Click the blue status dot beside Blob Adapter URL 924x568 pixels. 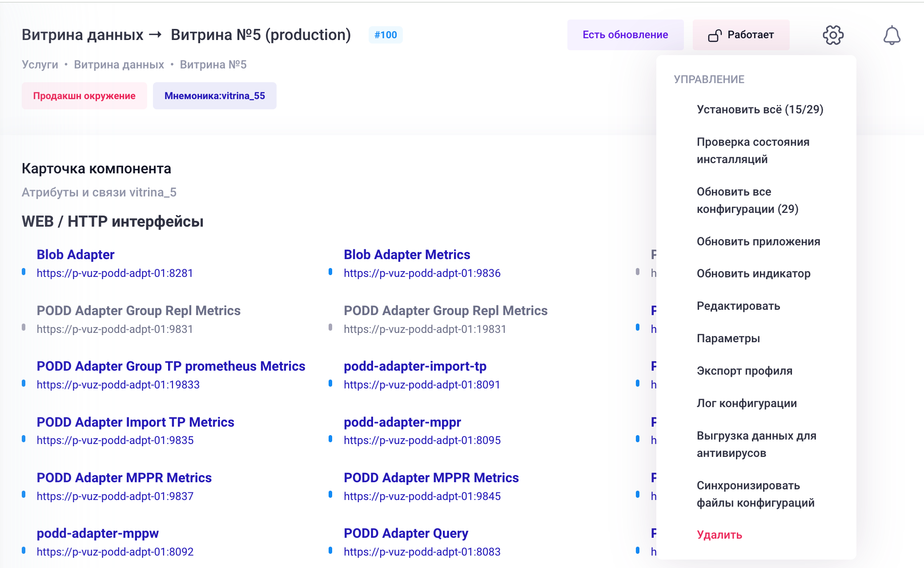24,272
